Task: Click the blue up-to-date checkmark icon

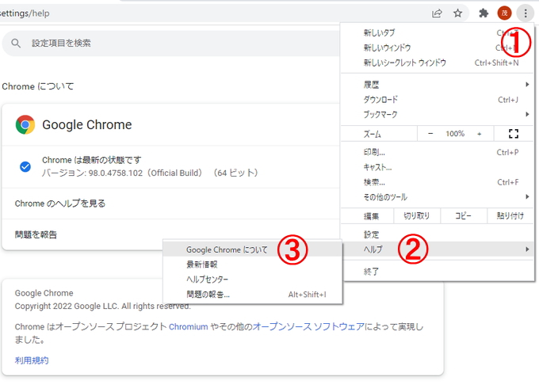Action: [25, 166]
